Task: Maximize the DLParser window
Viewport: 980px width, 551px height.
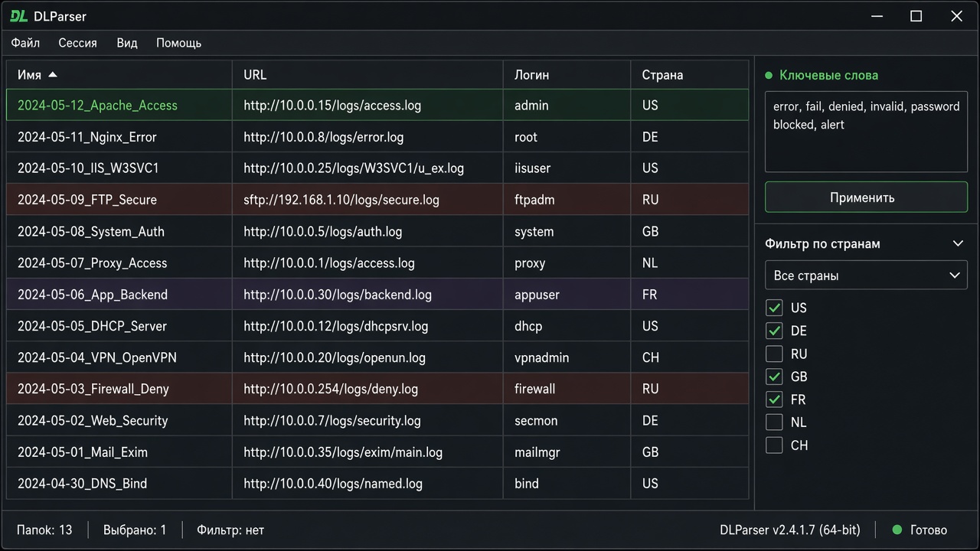Action: point(916,16)
